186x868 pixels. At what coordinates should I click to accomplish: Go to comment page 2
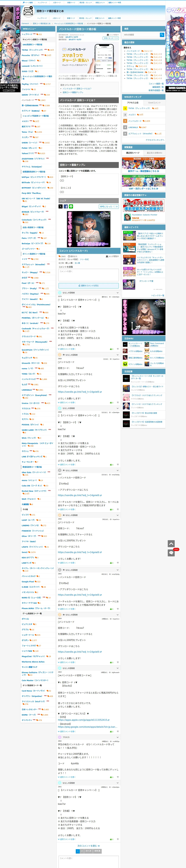tap(82, 851)
